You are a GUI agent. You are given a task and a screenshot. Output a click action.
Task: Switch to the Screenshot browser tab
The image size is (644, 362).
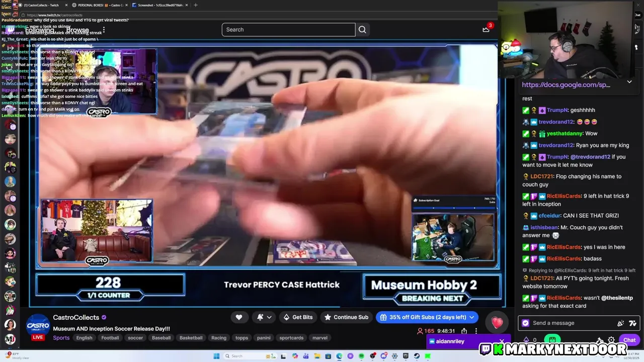[x=159, y=5]
